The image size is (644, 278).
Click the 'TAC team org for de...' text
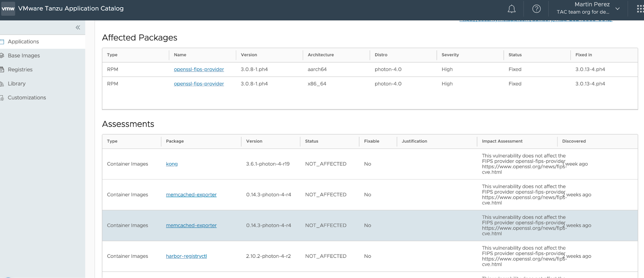coord(583,12)
